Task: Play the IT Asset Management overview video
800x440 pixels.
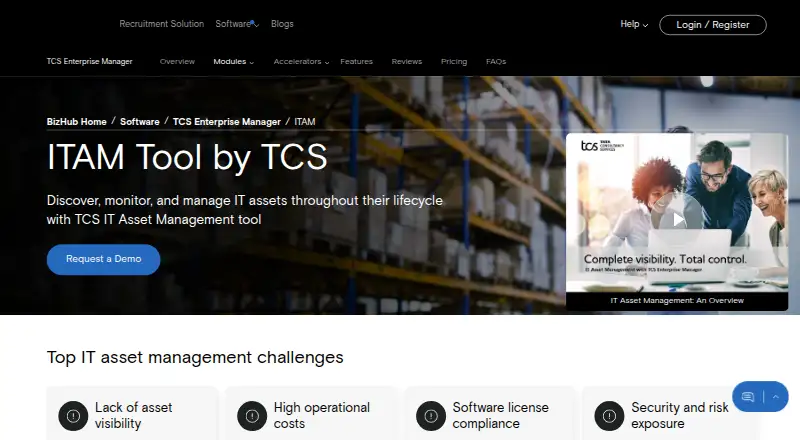Action: (677, 219)
